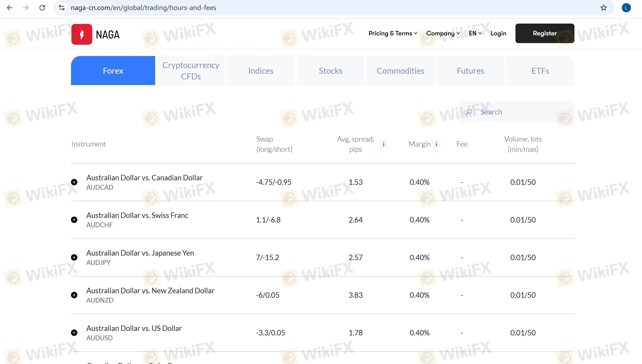The height and width of the screenshot is (364, 642).
Task: Open the EN language dropdown
Action: tap(475, 33)
